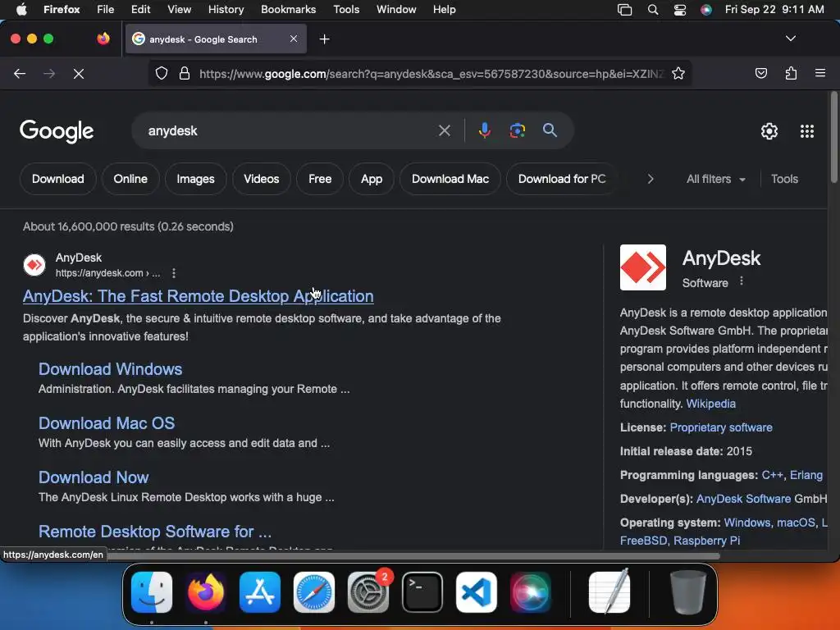Stop loading the page with X button
The width and height of the screenshot is (840, 630).
tap(78, 73)
